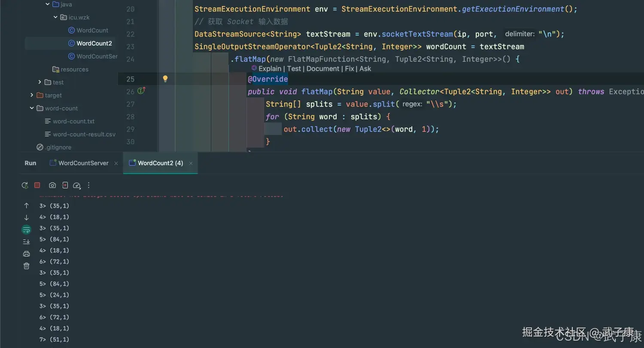Click socketTextStream method call in code

(x=417, y=34)
